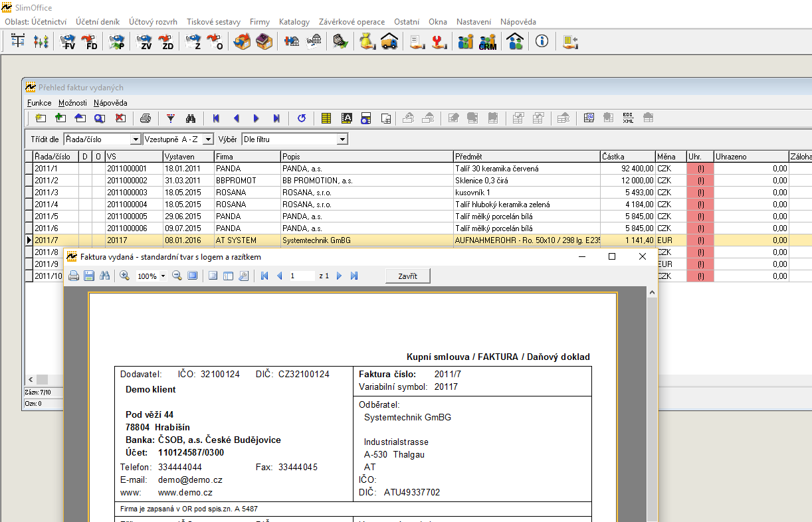The height and width of the screenshot is (522, 812).
Task: Refresh the invoice list
Action: pyautogui.click(x=302, y=118)
